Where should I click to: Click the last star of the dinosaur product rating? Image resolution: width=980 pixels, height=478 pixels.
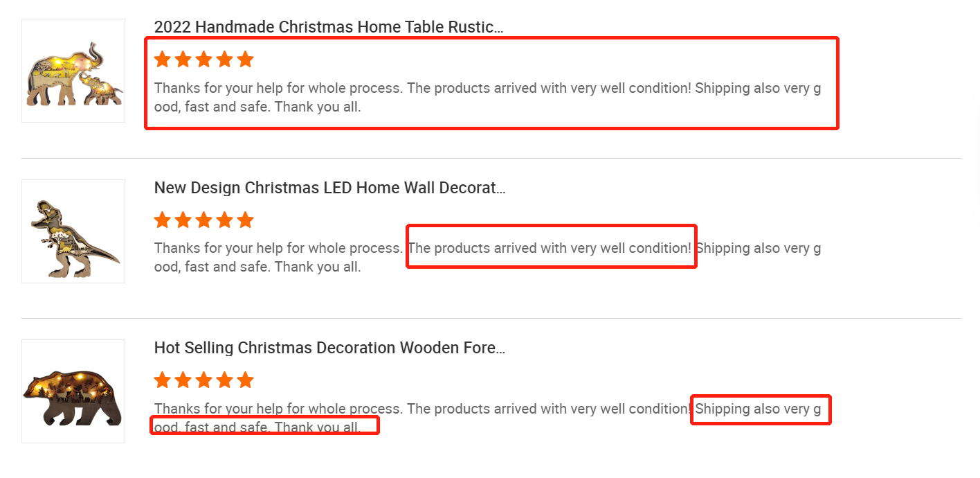[x=246, y=220]
